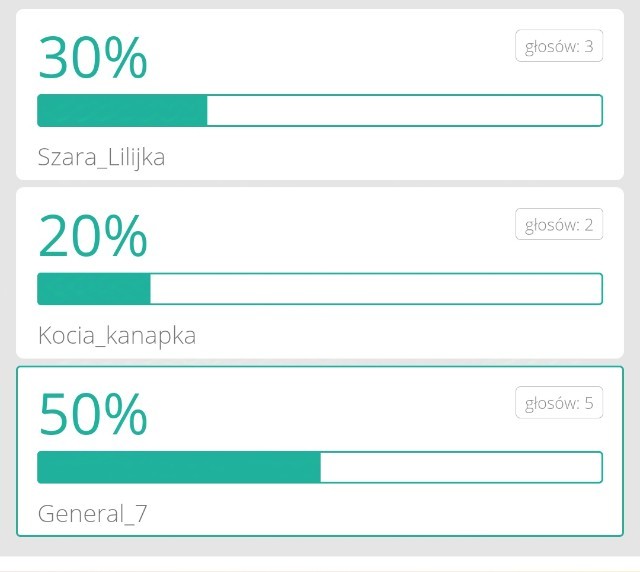Click the empty part of General_7's bar
The image size is (640, 572).
click(460, 467)
